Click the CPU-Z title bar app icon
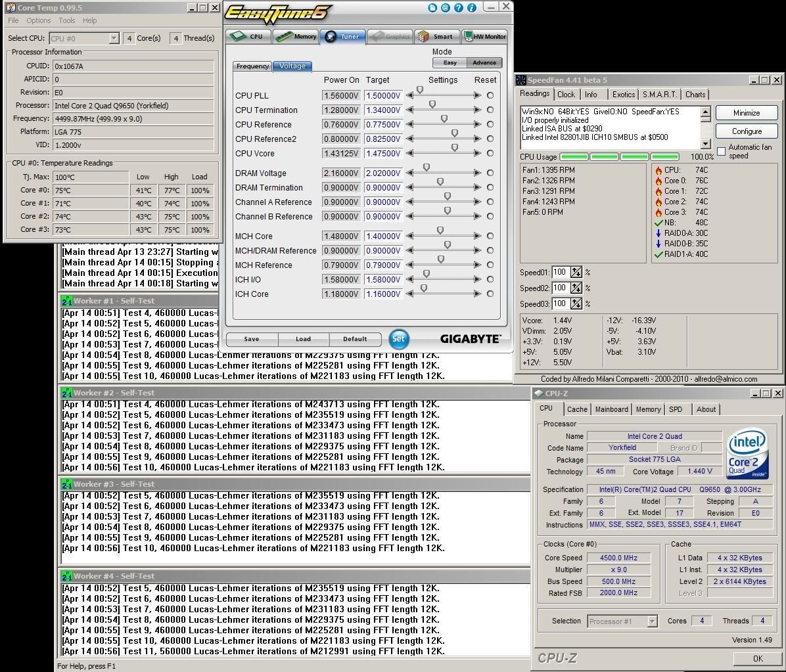This screenshot has height=672, width=786. pos(539,393)
